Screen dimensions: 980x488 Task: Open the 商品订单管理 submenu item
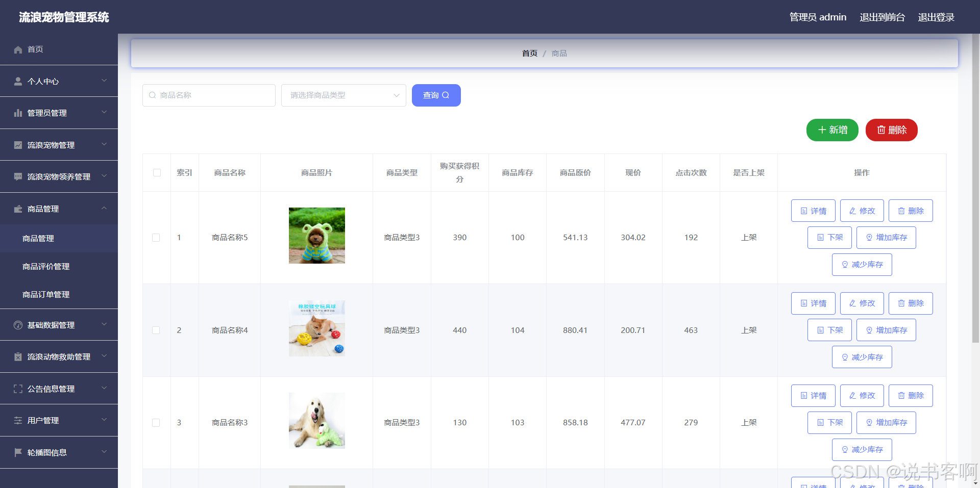[x=59, y=295]
